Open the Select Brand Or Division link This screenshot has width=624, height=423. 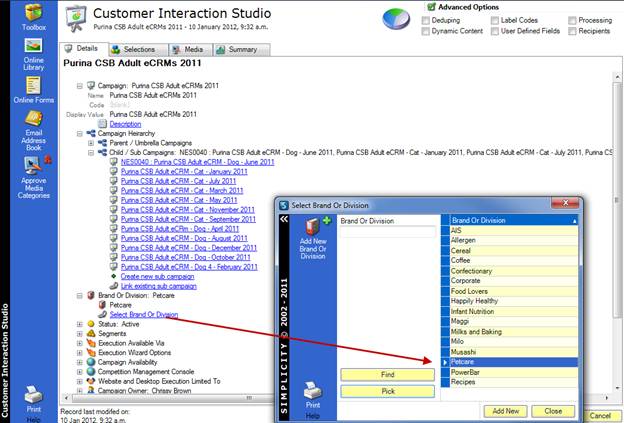click(144, 314)
